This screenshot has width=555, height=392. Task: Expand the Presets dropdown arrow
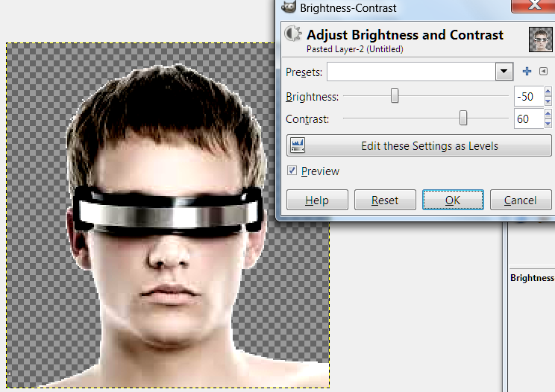504,72
